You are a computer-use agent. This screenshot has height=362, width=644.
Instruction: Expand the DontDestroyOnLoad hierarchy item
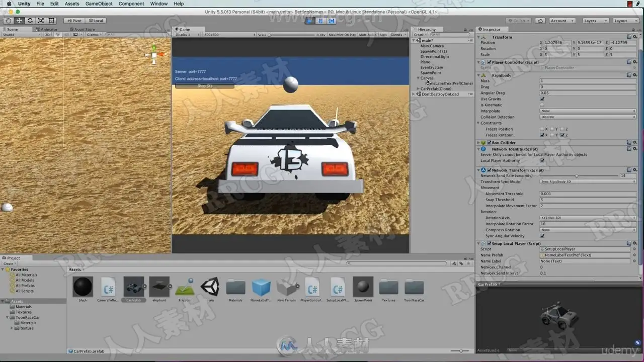coord(414,94)
